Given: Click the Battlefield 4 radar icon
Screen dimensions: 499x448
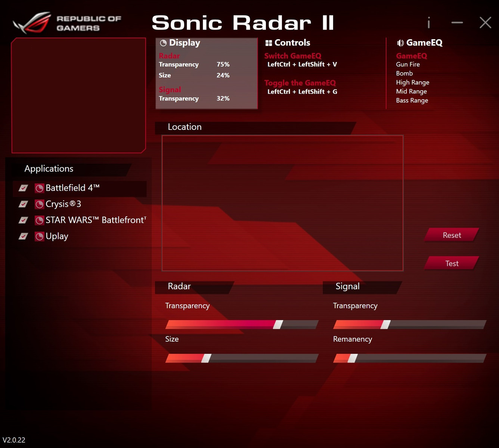Looking at the screenshot, I should tap(39, 188).
